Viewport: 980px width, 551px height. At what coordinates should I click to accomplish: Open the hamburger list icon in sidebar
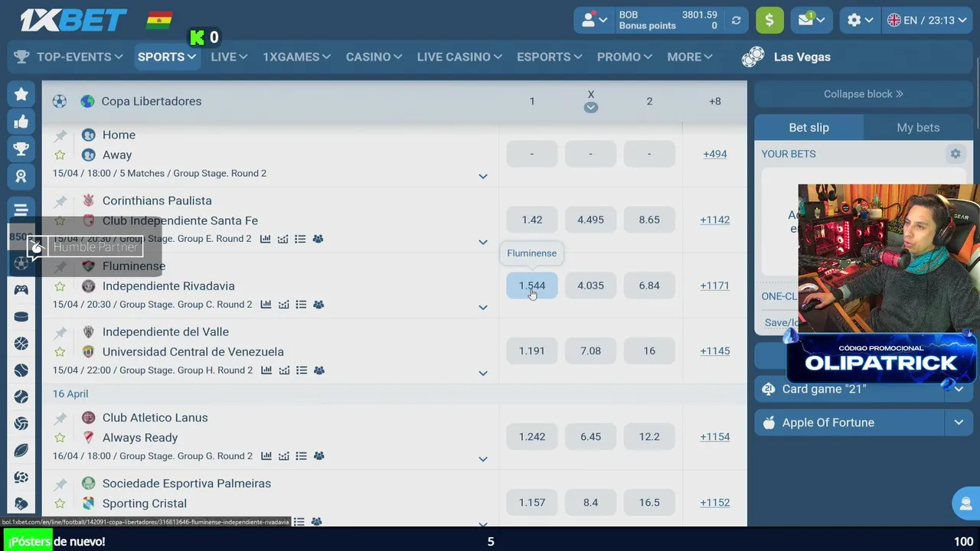(x=21, y=210)
